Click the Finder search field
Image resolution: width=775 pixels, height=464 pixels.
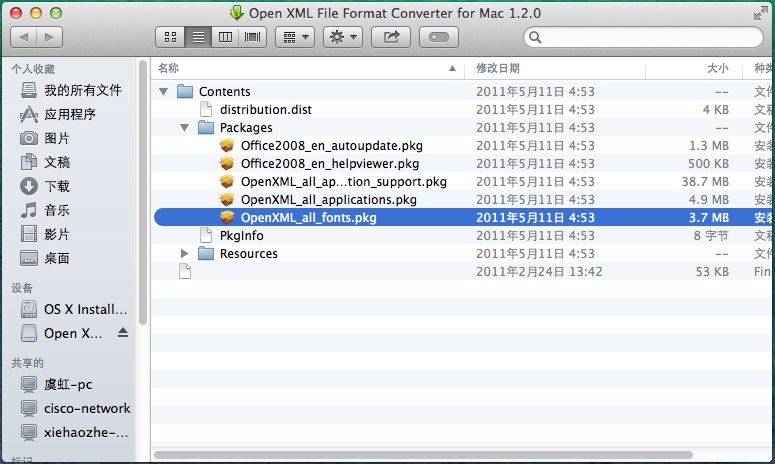point(643,37)
